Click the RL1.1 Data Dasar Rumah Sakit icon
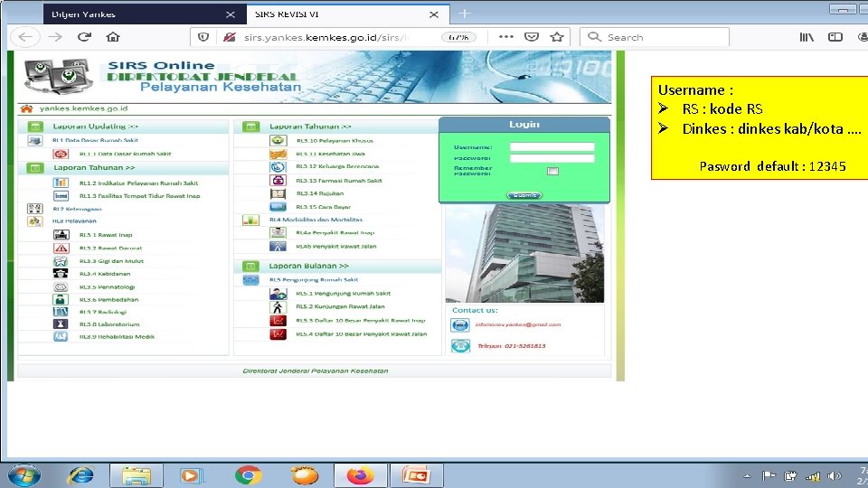The width and height of the screenshot is (868, 488). 61,154
